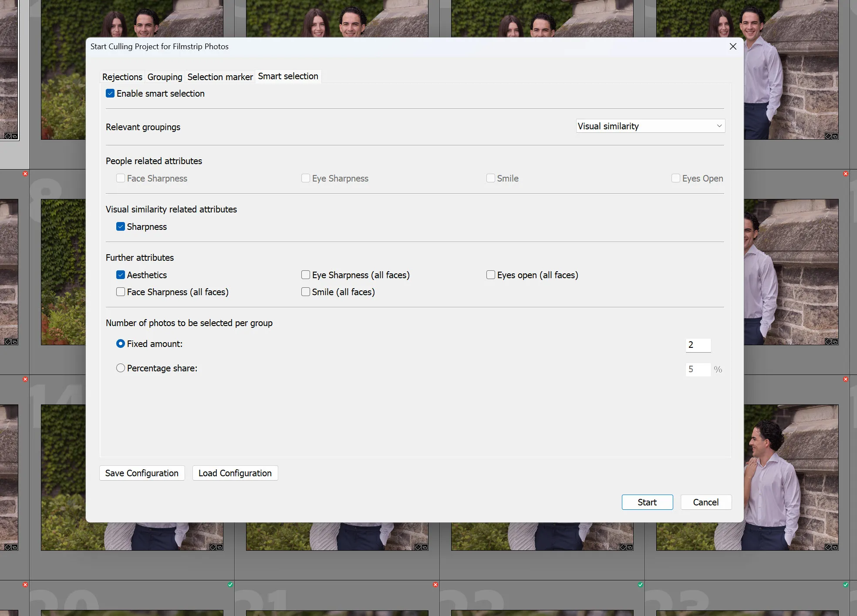Click Save Configuration button
Screen dimensions: 857x616
coord(142,473)
